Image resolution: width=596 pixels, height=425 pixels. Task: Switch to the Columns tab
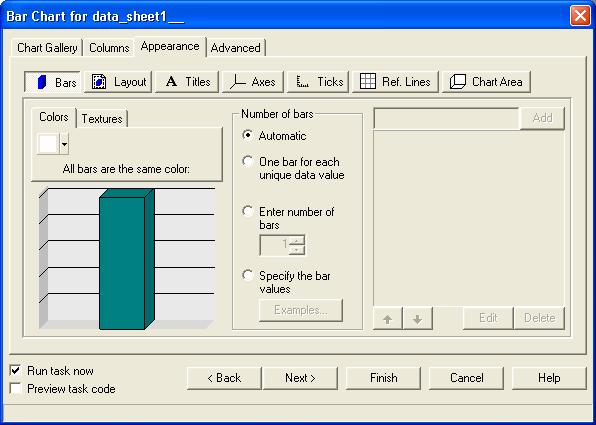[109, 48]
